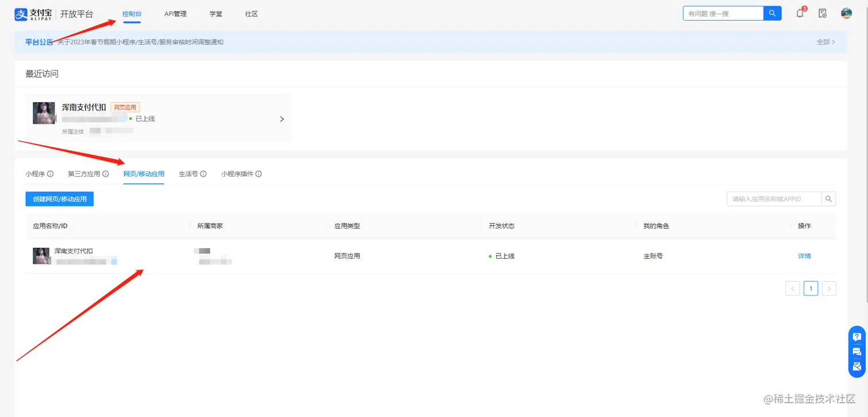Click recent app card thumbnail image
Image resolution: width=868 pixels, height=417 pixels.
(x=44, y=113)
